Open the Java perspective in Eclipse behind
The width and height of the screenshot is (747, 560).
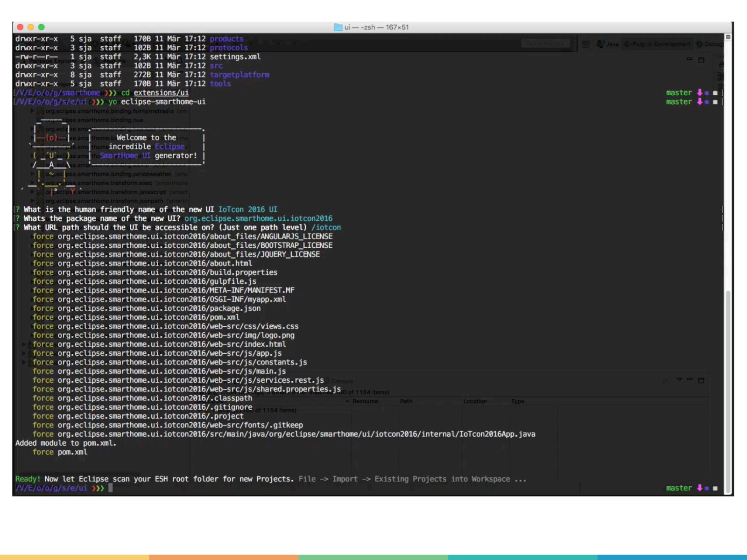[x=608, y=44]
